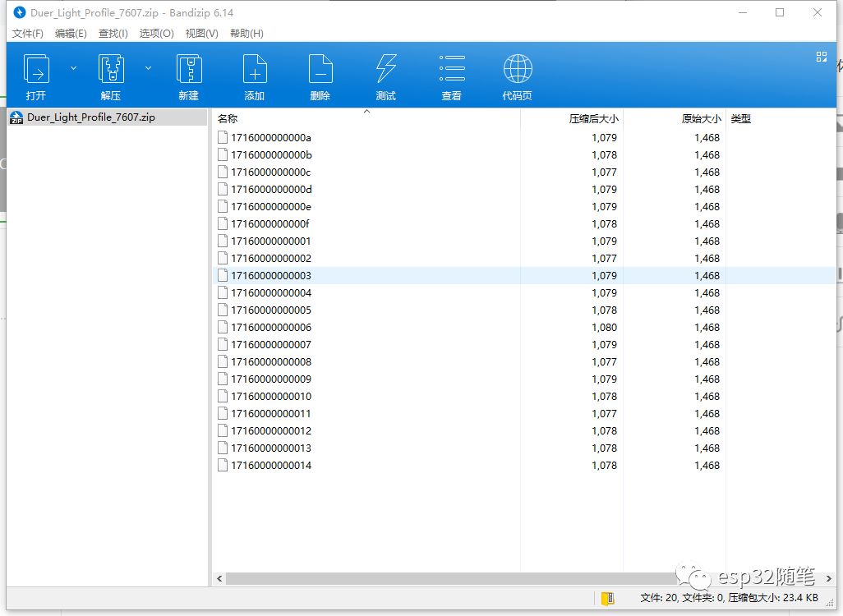Click the Test (测试) lightning icon
The image size is (843, 616).
[x=386, y=69]
